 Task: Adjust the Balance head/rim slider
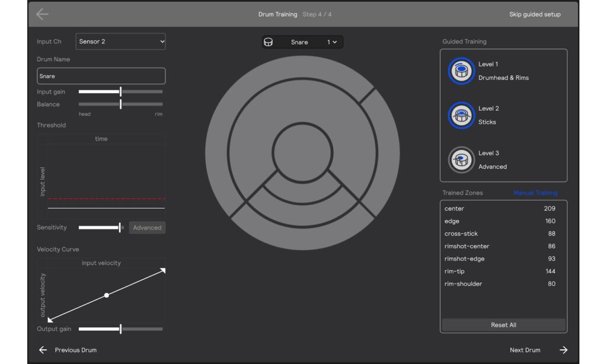coord(120,104)
